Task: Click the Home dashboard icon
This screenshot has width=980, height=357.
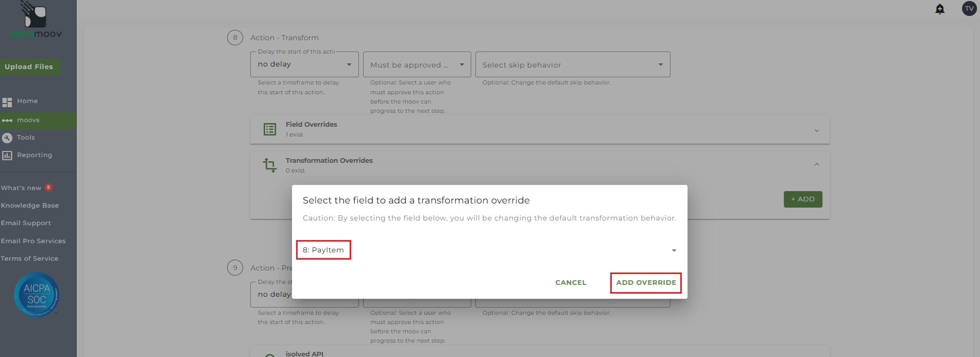Action: click(x=7, y=102)
